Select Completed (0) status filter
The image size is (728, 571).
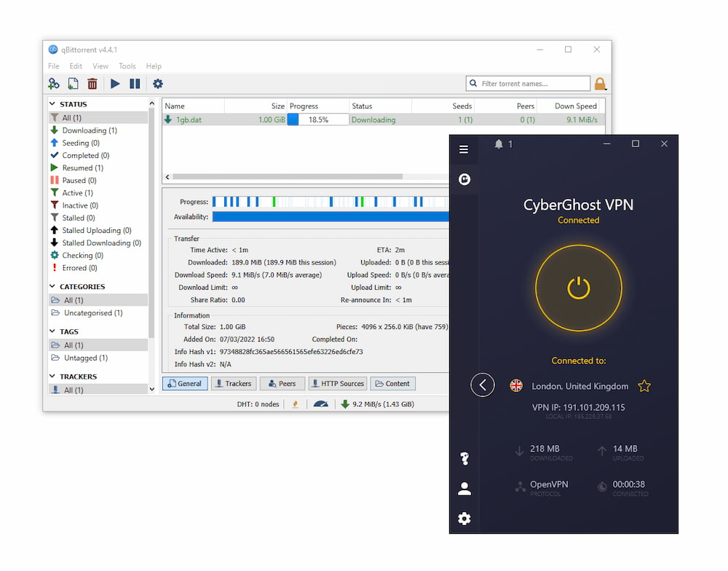85,155
